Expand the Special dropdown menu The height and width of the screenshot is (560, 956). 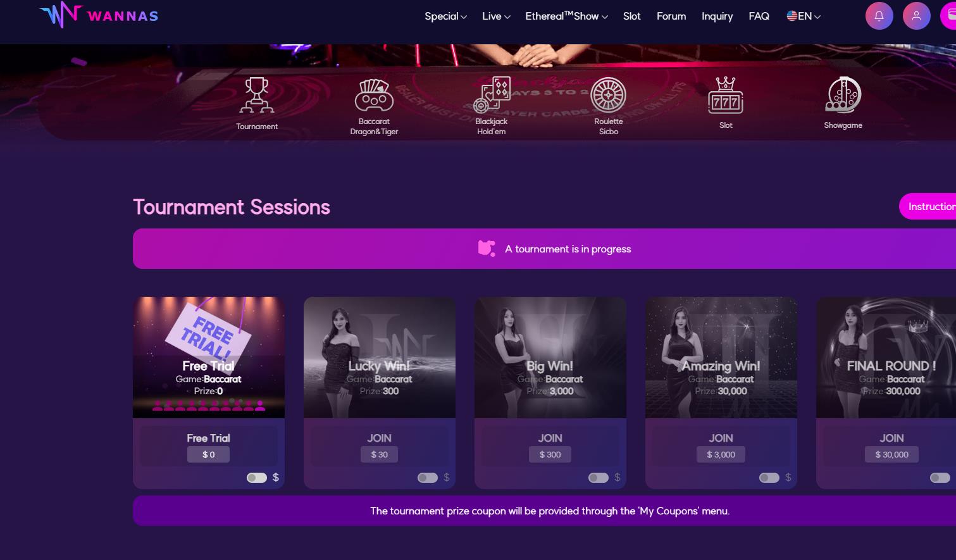point(445,16)
